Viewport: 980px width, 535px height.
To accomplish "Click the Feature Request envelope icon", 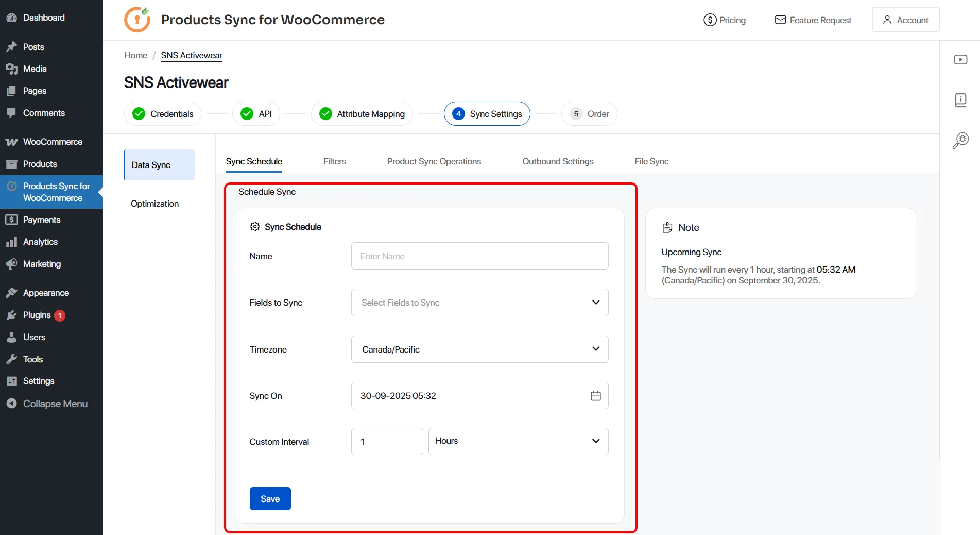I will pyautogui.click(x=781, y=20).
